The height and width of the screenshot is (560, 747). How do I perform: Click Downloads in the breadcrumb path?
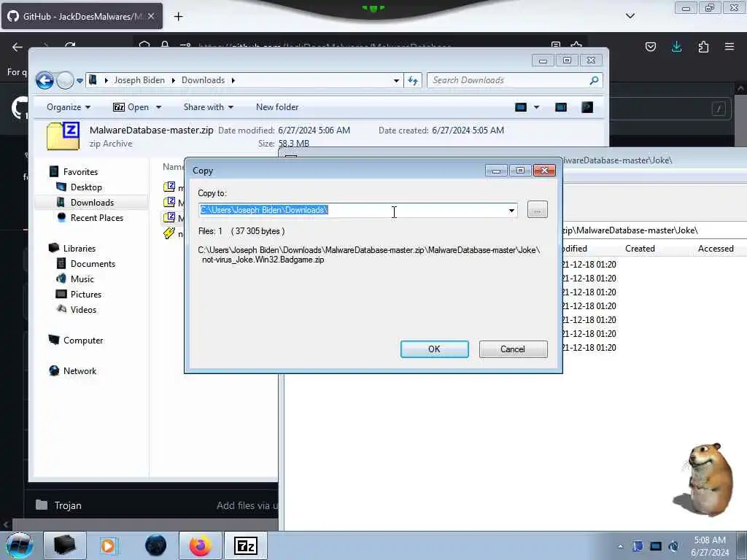pos(203,80)
